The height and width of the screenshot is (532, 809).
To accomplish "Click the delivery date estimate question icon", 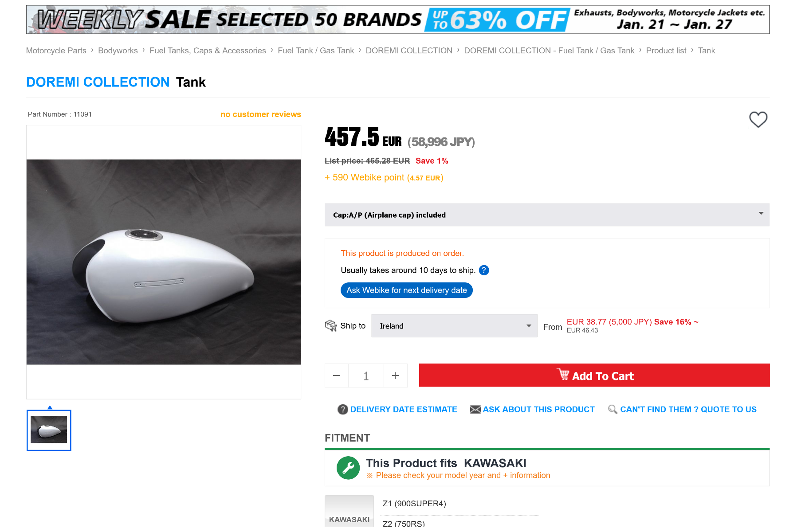I will click(342, 410).
